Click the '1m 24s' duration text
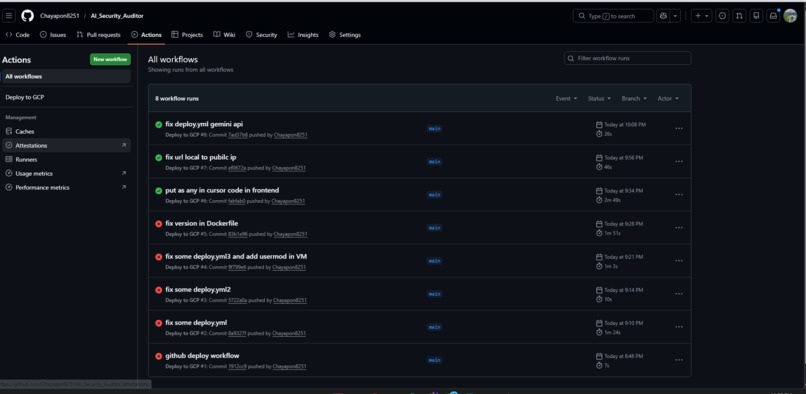Viewport: 806px width, 394px height. [x=612, y=332]
